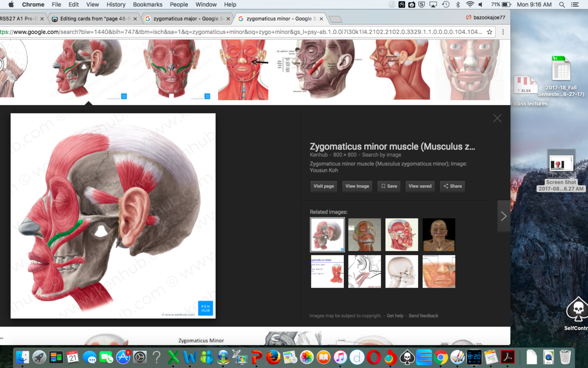The width and height of the screenshot is (588, 368).
Task: Open the Edit menu
Action: (74, 4)
